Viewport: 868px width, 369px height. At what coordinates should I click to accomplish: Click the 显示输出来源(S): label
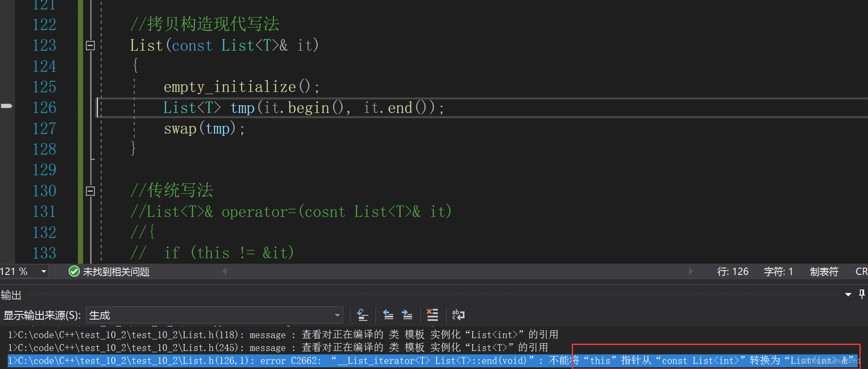pos(42,315)
